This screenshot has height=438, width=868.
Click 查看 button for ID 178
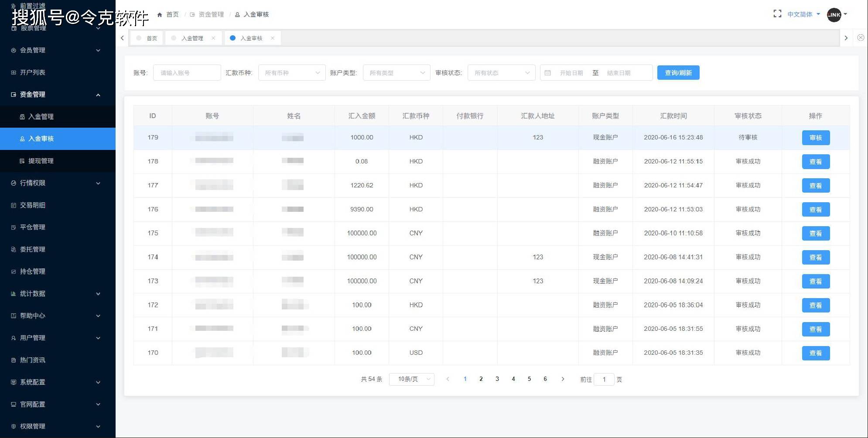tap(816, 162)
